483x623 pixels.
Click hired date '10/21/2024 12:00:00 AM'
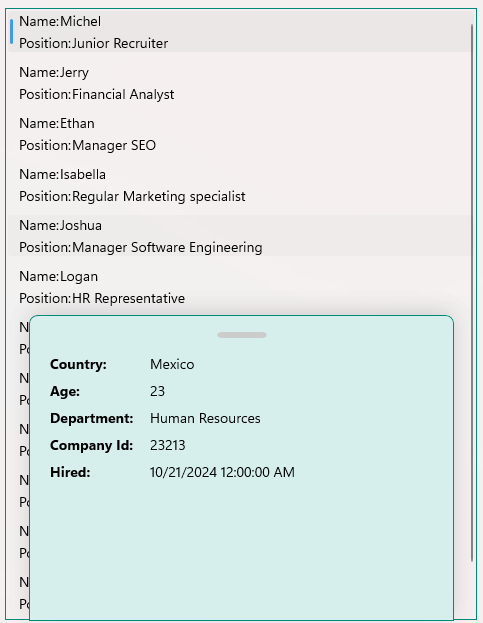point(222,472)
